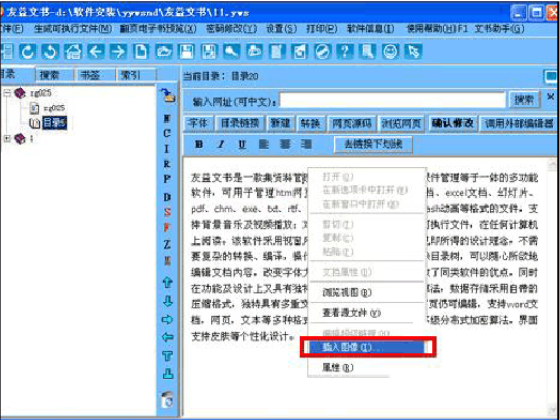
Task: Click the cyan right arrow in vertical bar
Action: 167,320
